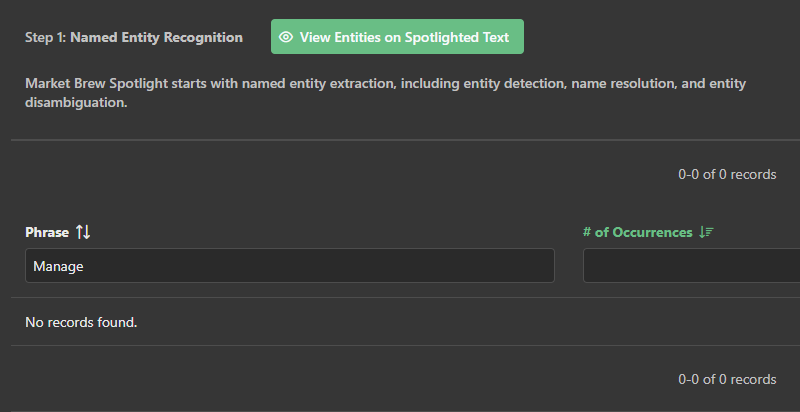The height and width of the screenshot is (412, 800).
Task: Click the upper 0-0 of 0 records counter
Action: (x=727, y=174)
